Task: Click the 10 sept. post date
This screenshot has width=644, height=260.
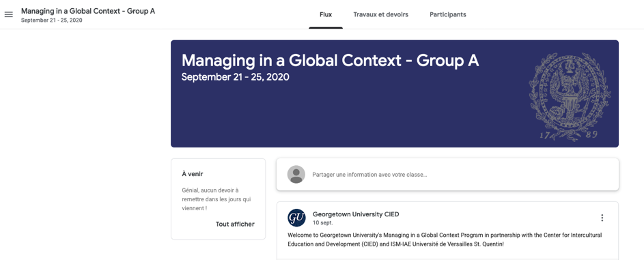Action: point(323,222)
